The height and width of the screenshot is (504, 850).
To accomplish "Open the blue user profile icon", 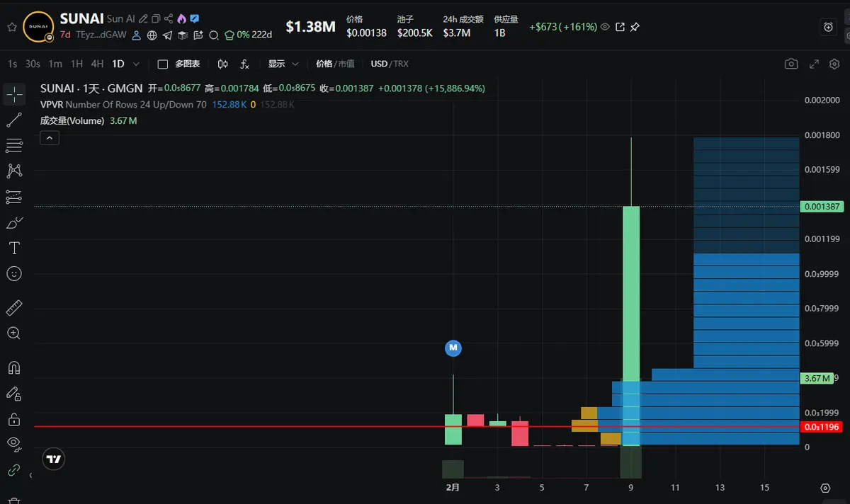I will (136, 35).
